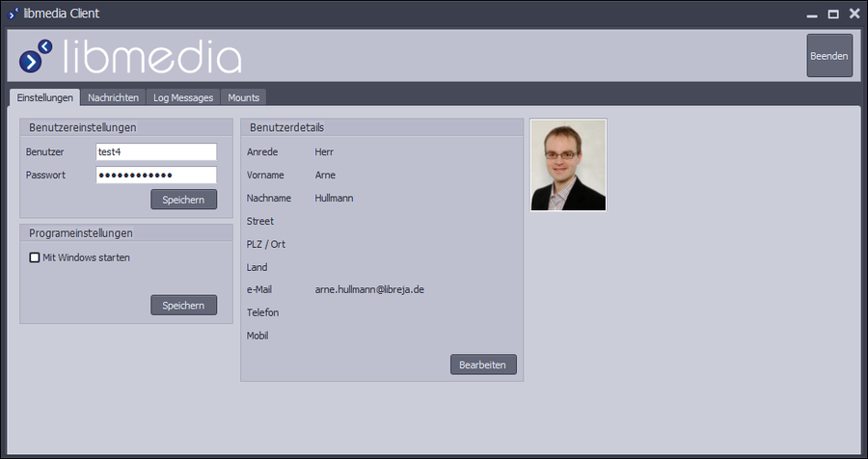Click the Bearbeiten button
The width and height of the screenshot is (868, 459).
[x=483, y=364]
